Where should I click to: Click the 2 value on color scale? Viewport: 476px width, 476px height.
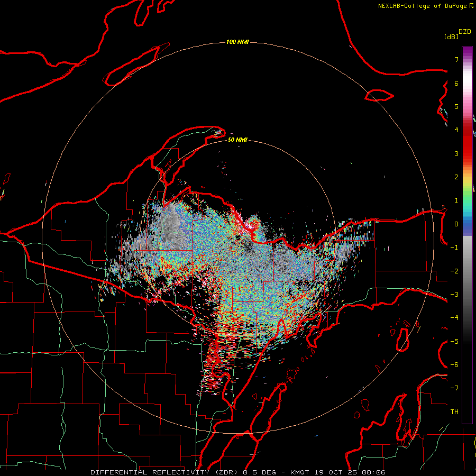point(456,177)
